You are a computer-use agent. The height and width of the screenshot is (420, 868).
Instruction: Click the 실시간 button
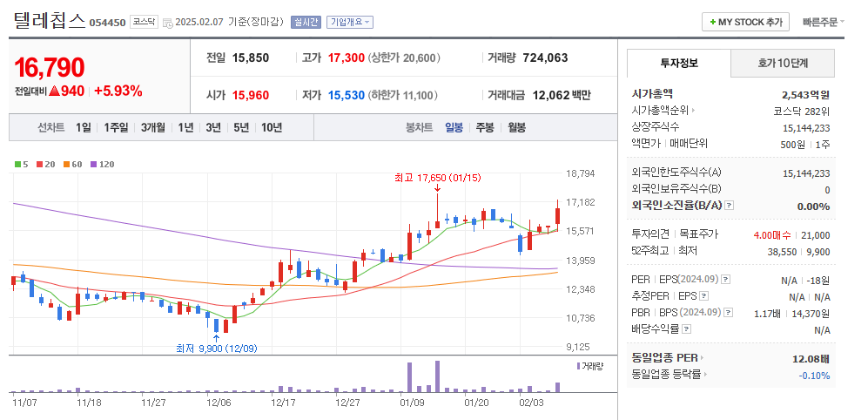click(306, 22)
